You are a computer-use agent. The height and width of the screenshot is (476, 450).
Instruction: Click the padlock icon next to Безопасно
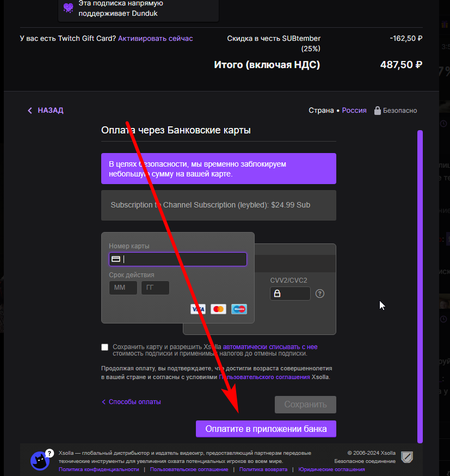[x=377, y=111]
